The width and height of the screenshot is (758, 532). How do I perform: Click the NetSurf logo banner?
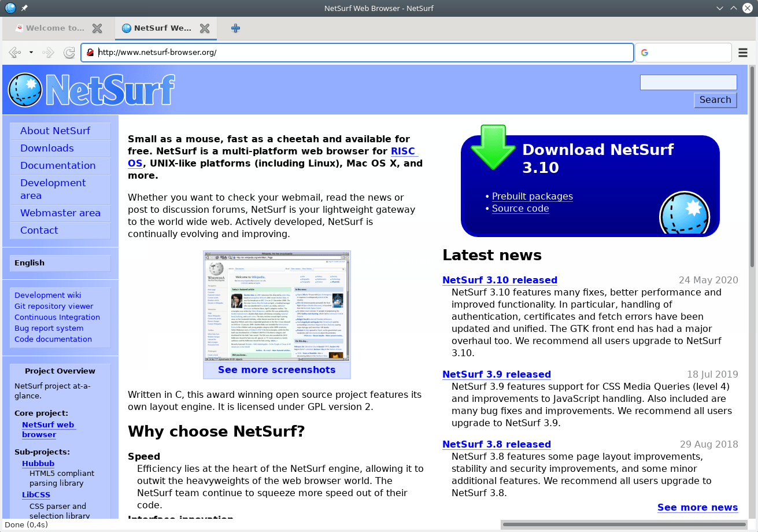[x=91, y=90]
